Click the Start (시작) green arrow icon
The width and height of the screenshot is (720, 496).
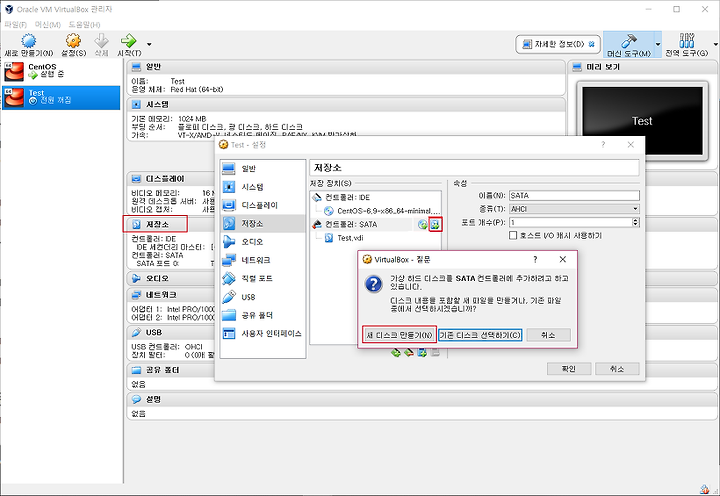click(129, 41)
